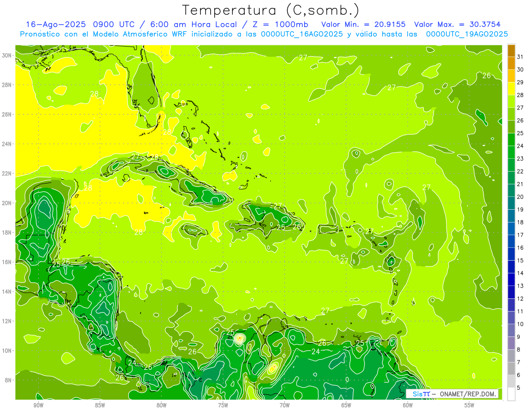
Task: Click the 80W longitude axis label
Action: [161, 405]
